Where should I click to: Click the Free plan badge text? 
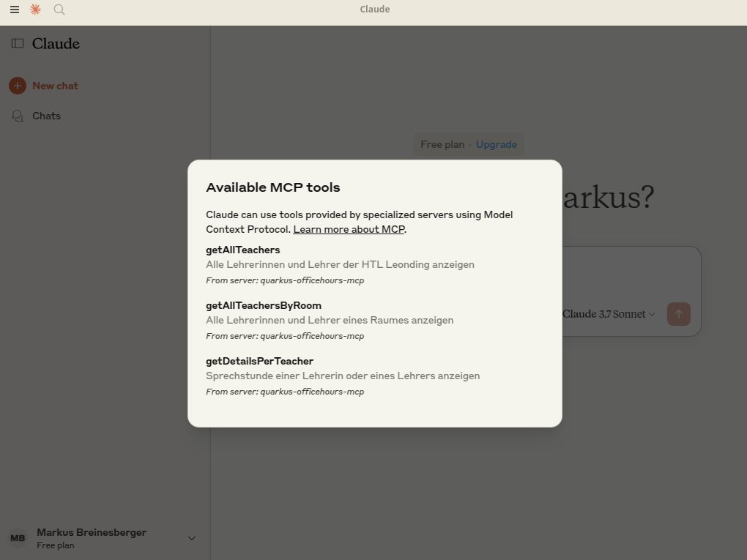point(442,144)
